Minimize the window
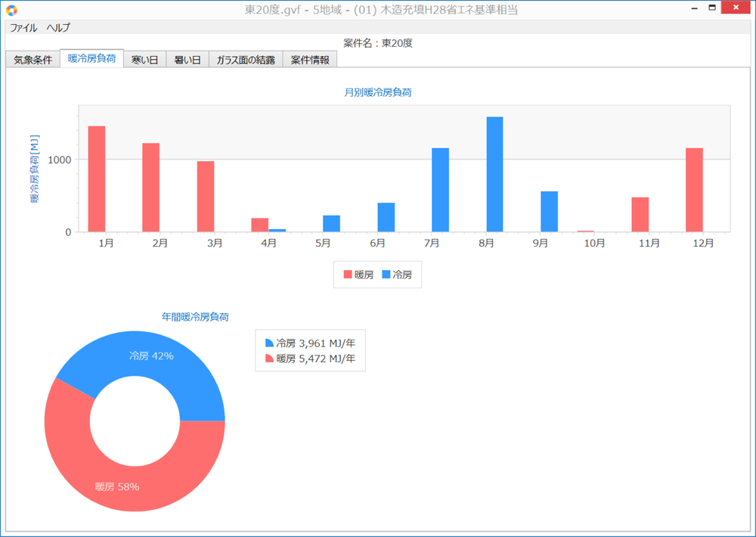 (694, 8)
